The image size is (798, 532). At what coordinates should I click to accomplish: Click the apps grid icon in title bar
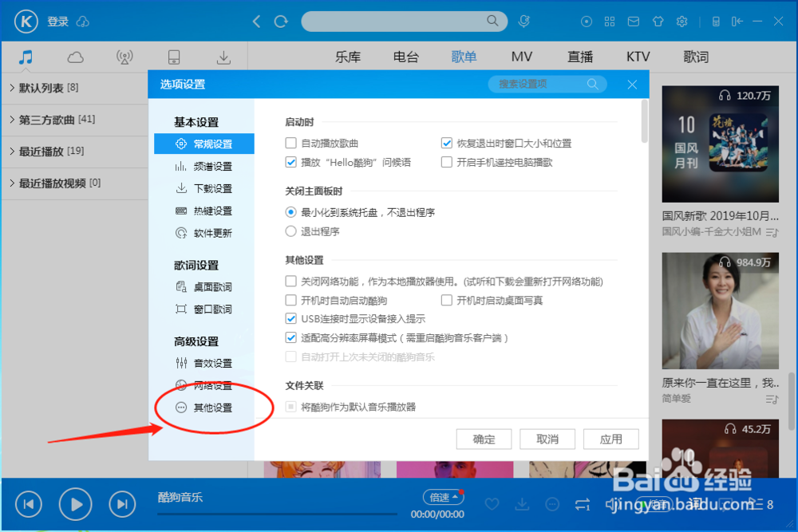[x=609, y=22]
